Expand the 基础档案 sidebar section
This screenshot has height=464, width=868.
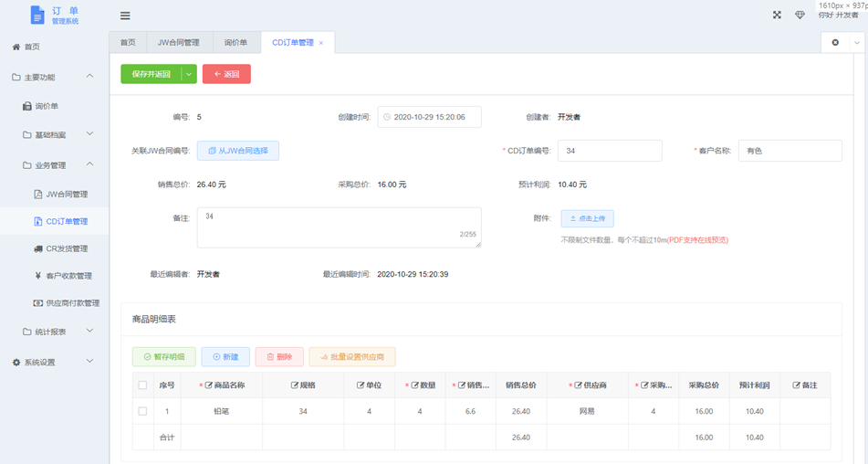pyautogui.click(x=89, y=134)
